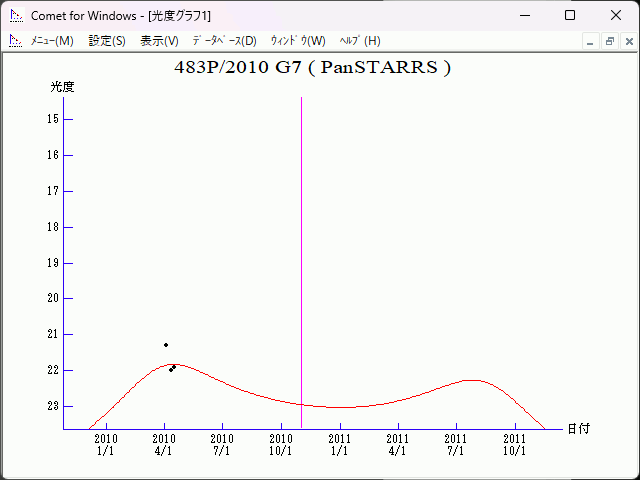Close the Comet for Windows application
Viewport: 640px width, 480px height.
[x=616, y=16]
